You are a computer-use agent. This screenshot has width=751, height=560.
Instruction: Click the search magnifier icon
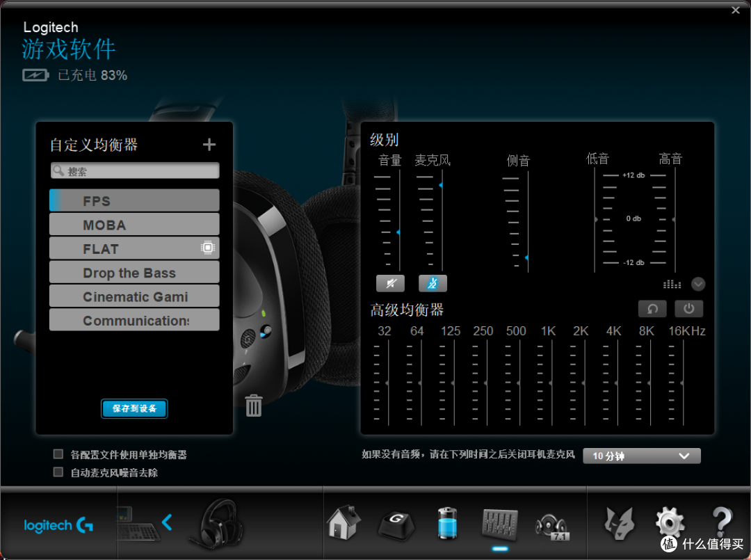58,170
